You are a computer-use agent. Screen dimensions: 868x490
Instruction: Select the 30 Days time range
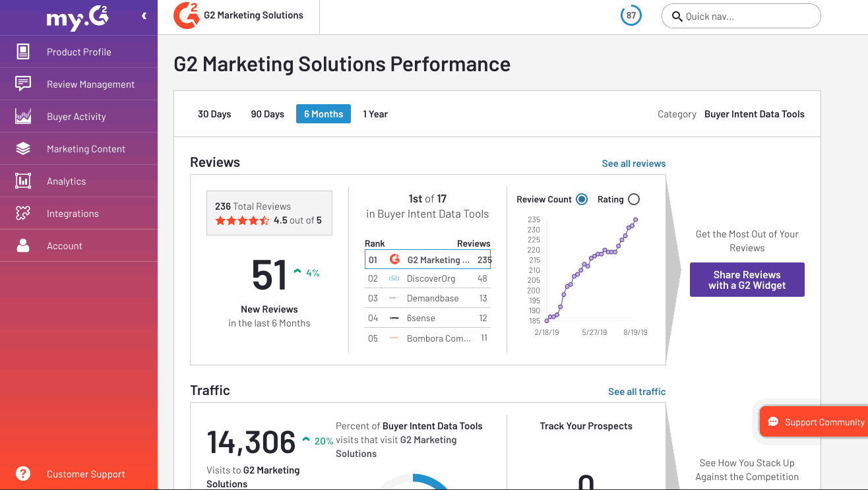click(x=214, y=114)
